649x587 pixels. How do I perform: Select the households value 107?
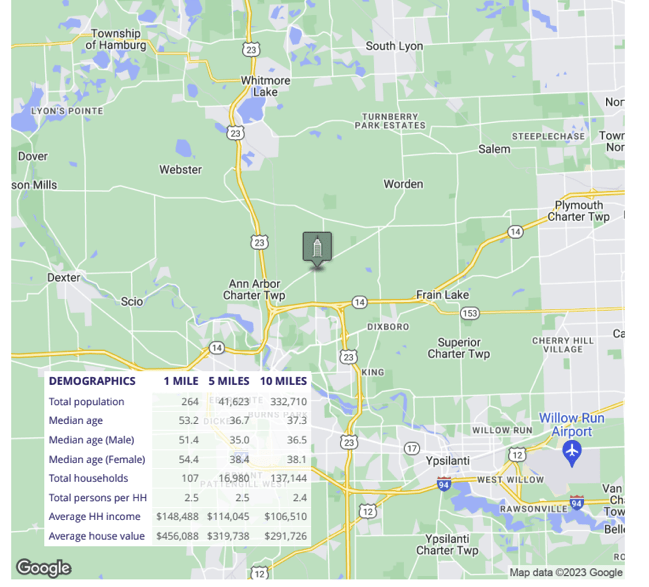point(190,478)
